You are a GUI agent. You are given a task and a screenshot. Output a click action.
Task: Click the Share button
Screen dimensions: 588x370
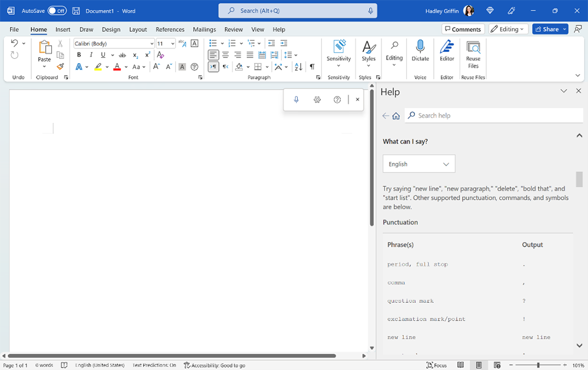point(547,29)
